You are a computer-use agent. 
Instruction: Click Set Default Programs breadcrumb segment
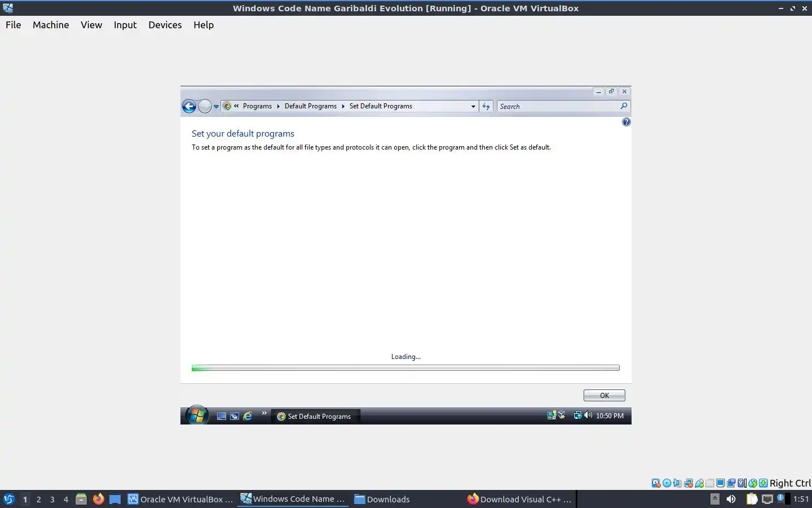(381, 106)
